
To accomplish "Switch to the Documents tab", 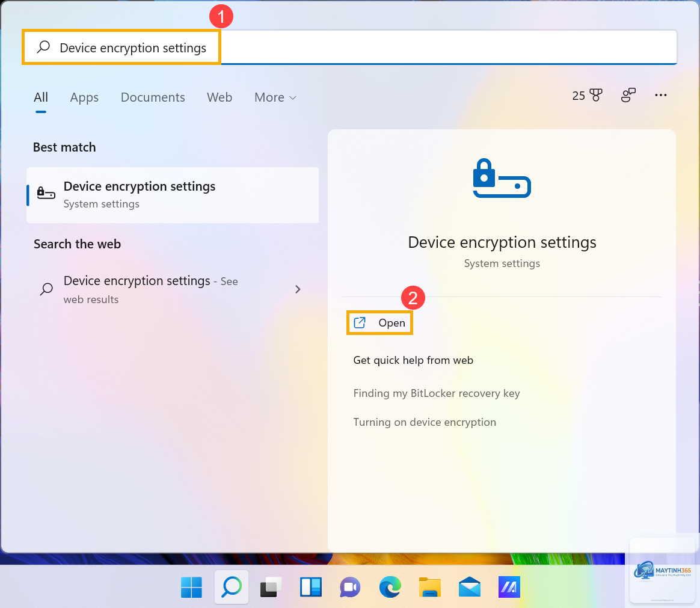I will click(153, 97).
